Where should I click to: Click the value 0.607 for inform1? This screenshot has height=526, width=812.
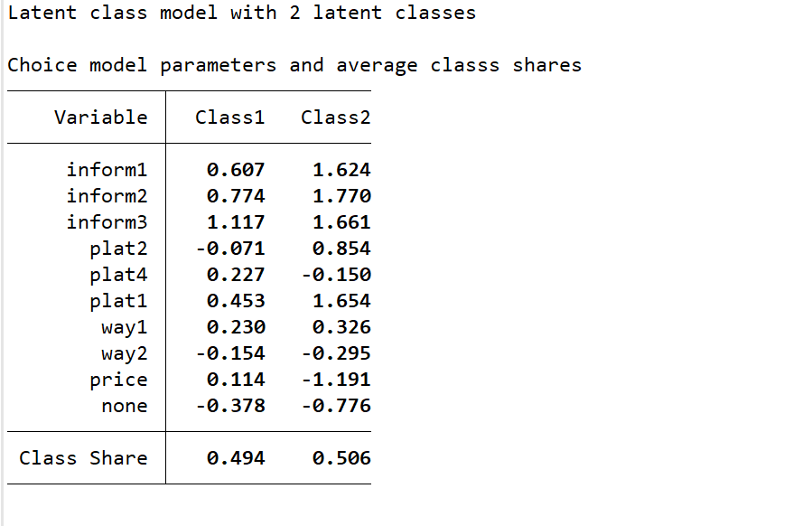[236, 170]
